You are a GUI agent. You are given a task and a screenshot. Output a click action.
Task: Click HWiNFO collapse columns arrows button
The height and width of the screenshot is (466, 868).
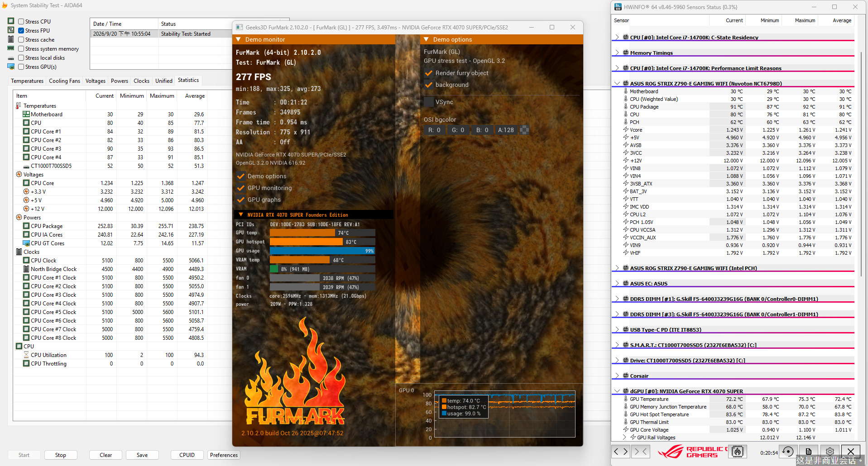pyautogui.click(x=641, y=451)
